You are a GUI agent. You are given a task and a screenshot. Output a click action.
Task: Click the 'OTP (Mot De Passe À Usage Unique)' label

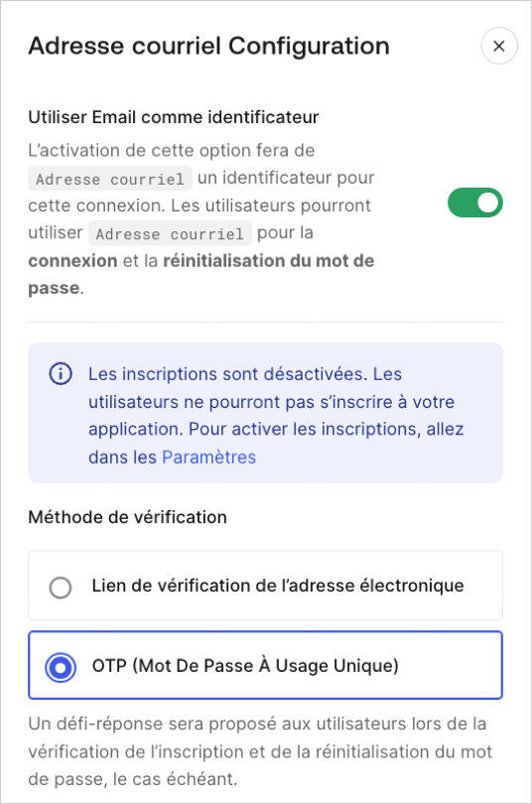[245, 666]
